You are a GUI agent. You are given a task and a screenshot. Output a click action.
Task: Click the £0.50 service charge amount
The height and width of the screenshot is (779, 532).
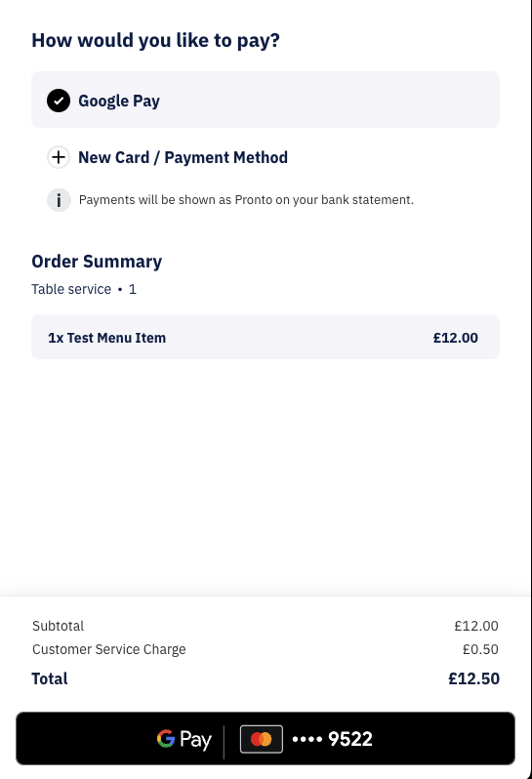pos(480,649)
